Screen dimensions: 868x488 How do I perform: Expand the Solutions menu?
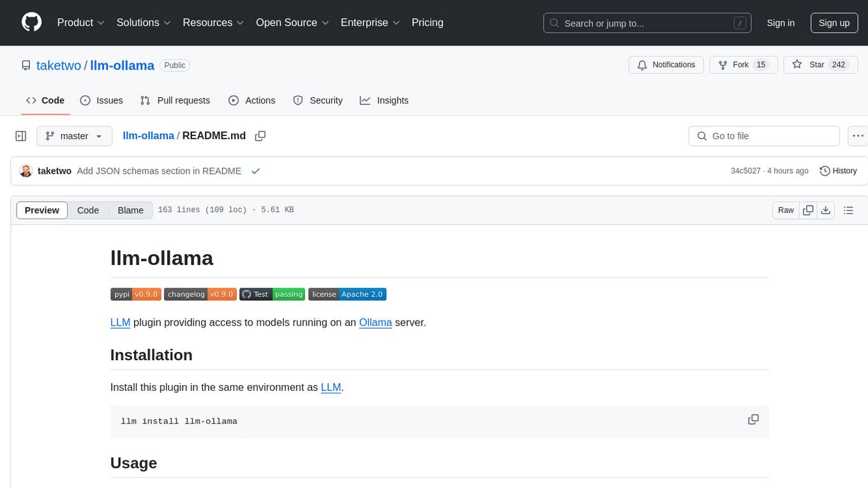[x=144, y=22]
